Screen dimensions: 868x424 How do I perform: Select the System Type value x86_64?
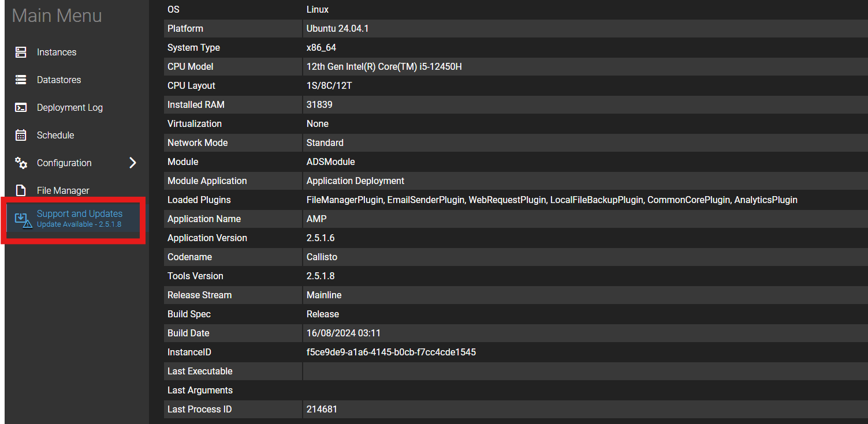321,48
